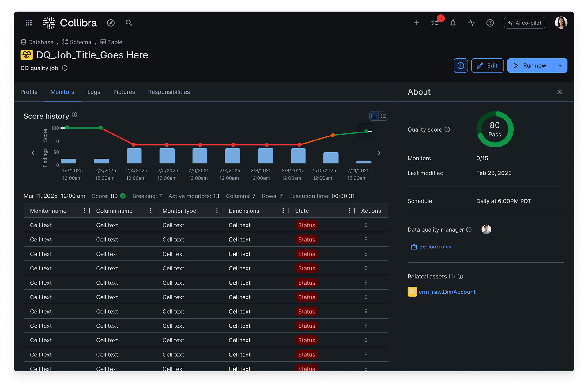This screenshot has height=388, width=588.
Task: Switch score history to list view
Action: click(x=383, y=116)
